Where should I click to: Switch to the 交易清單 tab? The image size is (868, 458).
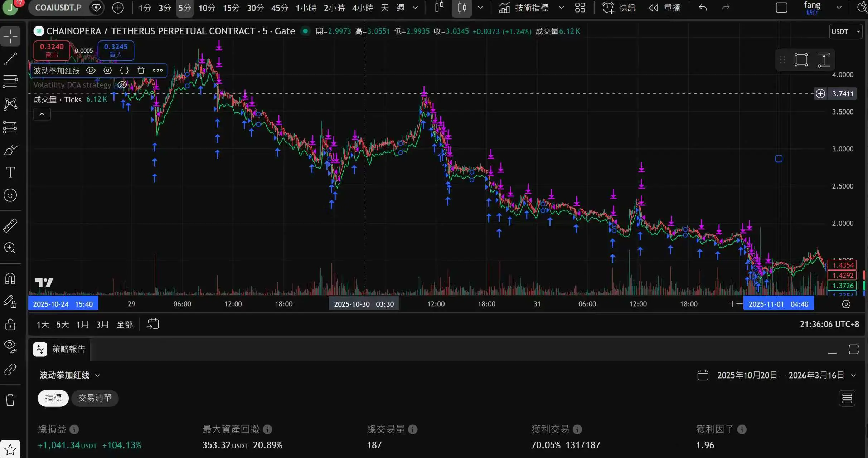[95, 398]
